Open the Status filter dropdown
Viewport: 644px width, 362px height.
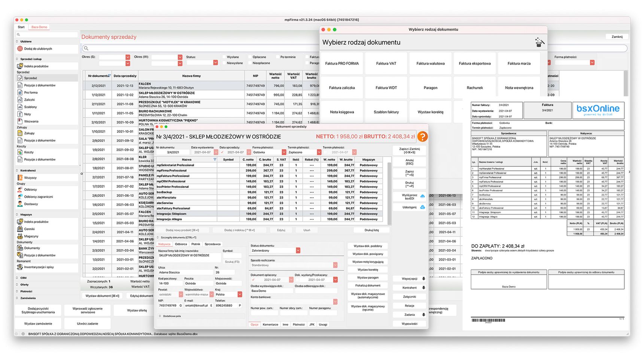tap(215, 63)
